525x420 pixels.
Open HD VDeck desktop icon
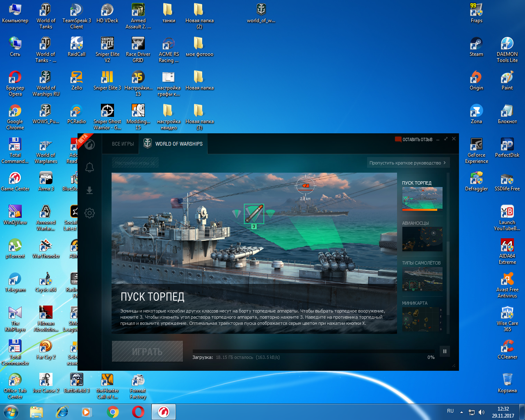(x=107, y=13)
